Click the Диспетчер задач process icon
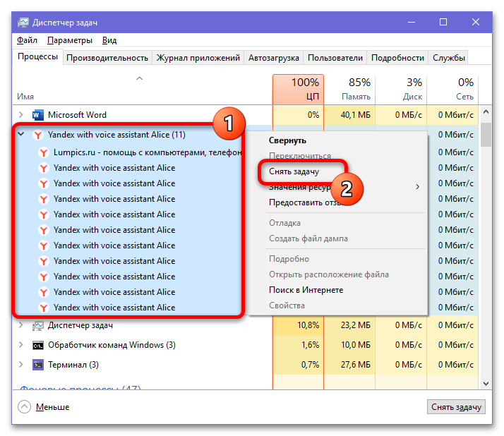The width and height of the screenshot is (504, 436). (x=38, y=326)
